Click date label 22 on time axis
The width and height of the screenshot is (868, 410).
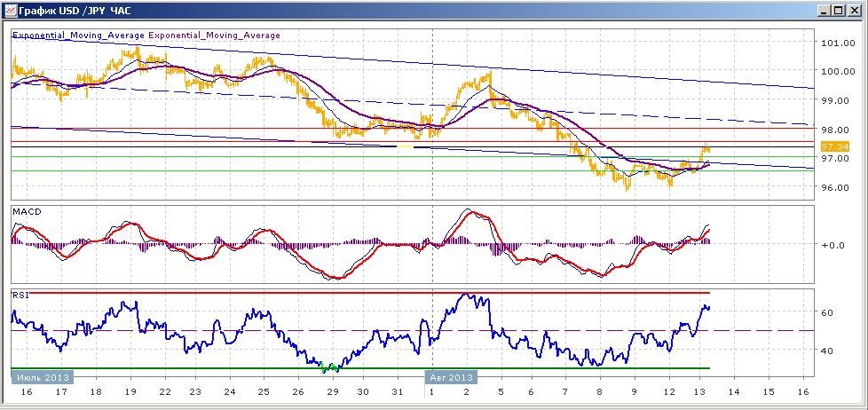click(164, 391)
